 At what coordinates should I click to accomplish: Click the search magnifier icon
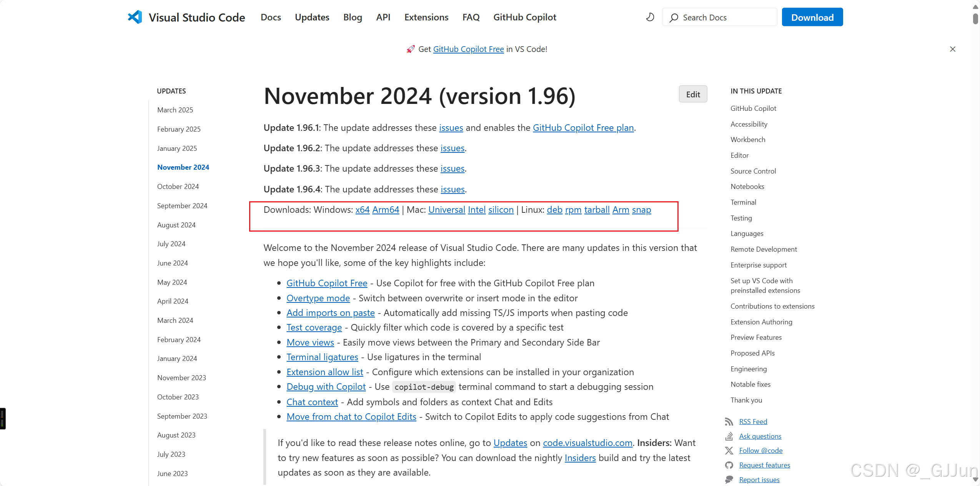pyautogui.click(x=673, y=17)
